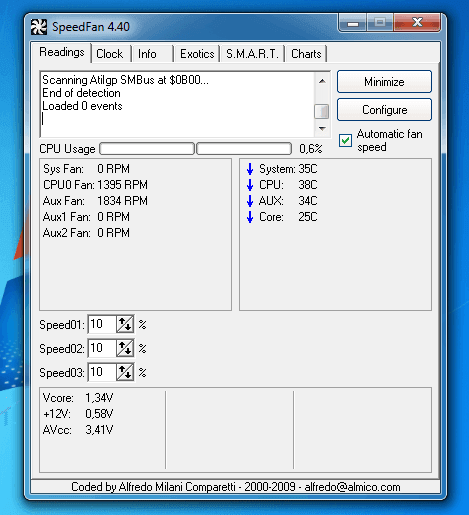The width and height of the screenshot is (469, 515).
Task: Click the 'AUX: 34C' temperature reading
Action: (x=288, y=201)
